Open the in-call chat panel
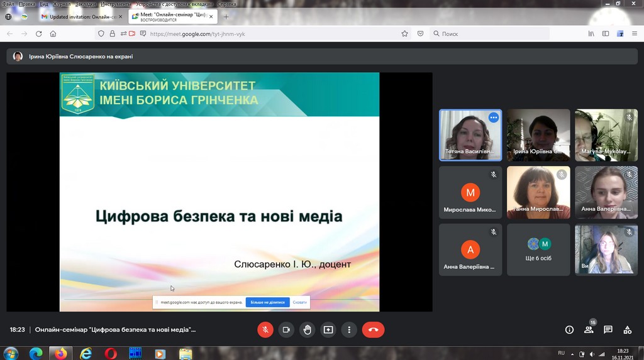644x360 pixels. click(x=608, y=330)
